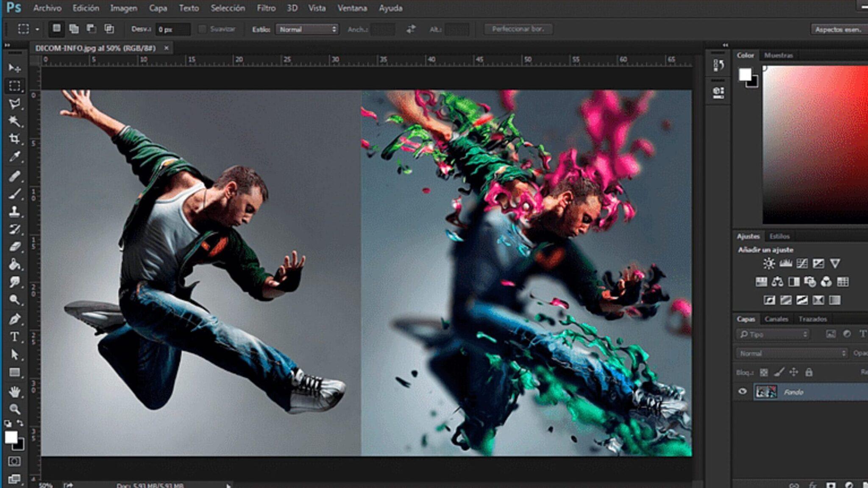Switch to the Canales tab

(x=776, y=319)
